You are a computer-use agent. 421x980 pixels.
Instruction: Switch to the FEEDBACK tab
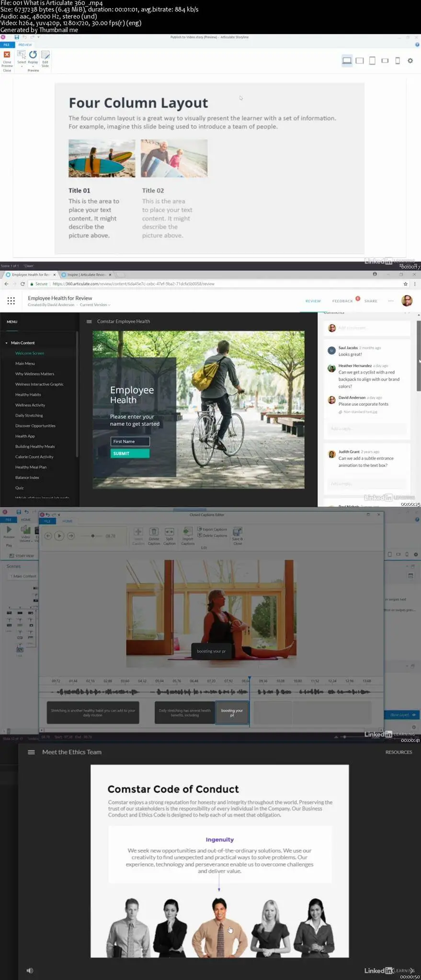pos(342,301)
